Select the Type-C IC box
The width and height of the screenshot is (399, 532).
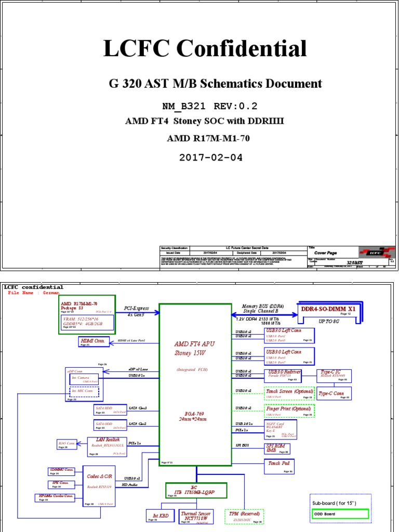[334, 376]
